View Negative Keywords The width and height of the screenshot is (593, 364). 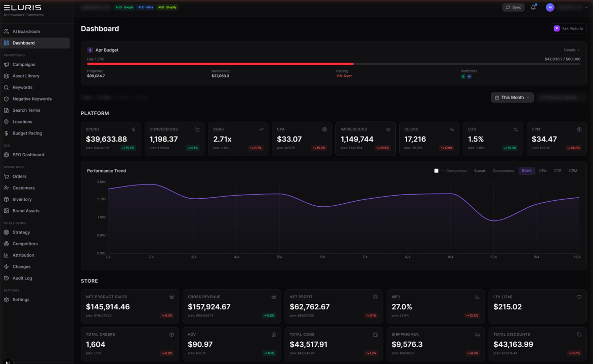32,99
